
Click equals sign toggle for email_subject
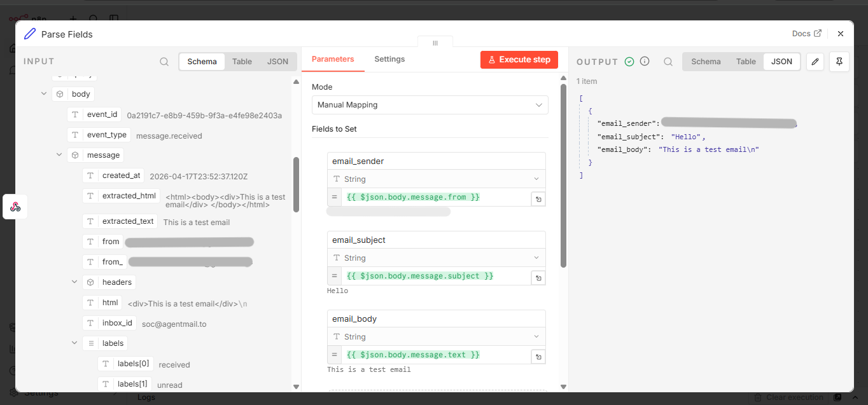[x=334, y=276]
